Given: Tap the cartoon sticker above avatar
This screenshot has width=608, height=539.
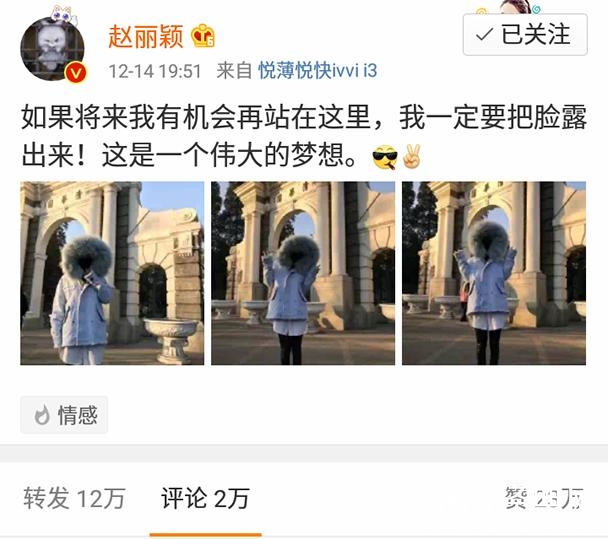Looking at the screenshot, I should pos(64,16).
